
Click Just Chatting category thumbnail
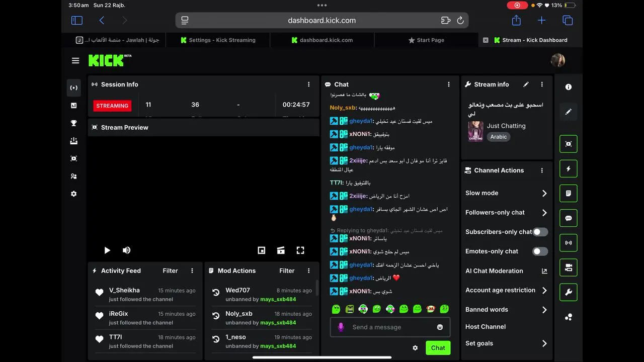(475, 131)
